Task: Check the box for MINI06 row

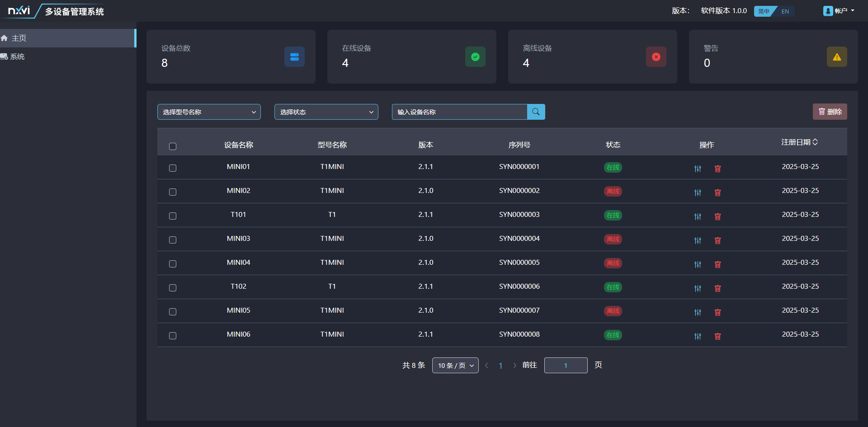Action: click(173, 336)
